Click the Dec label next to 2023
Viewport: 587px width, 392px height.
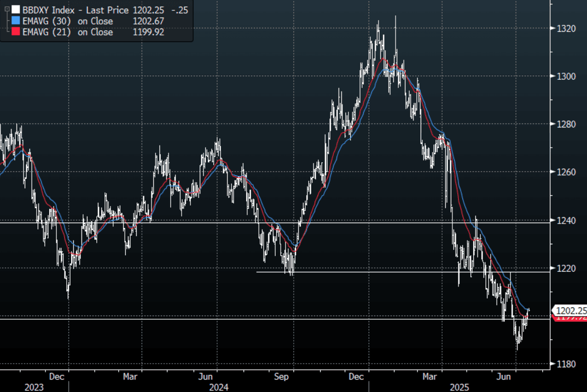pos(56,376)
